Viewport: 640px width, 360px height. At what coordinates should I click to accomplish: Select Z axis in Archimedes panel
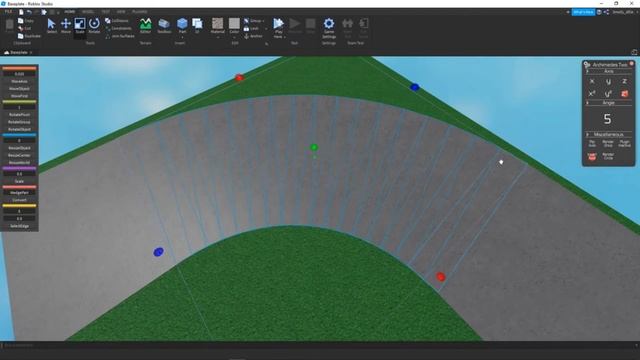pyautogui.click(x=624, y=82)
